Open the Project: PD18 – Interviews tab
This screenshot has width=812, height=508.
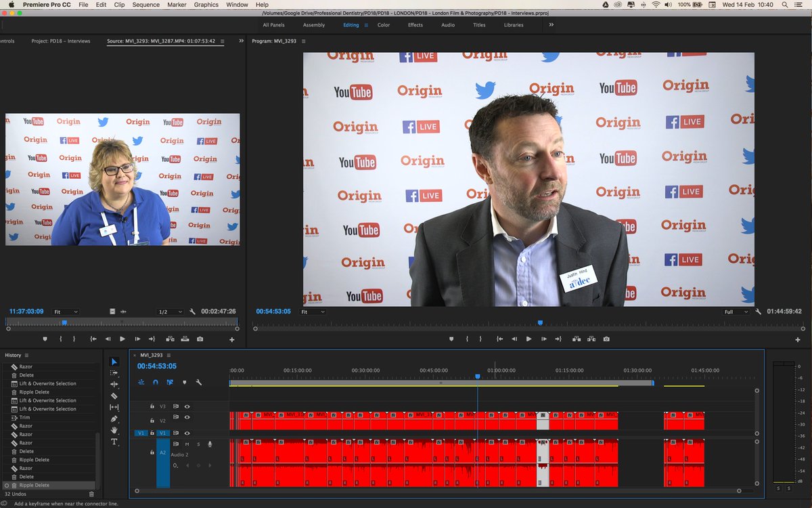pyautogui.click(x=61, y=41)
